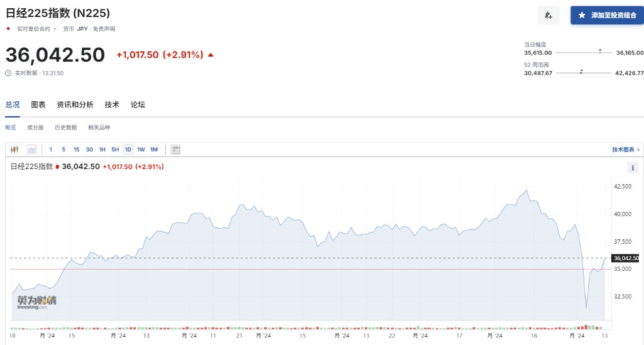The width and height of the screenshot is (644, 345).
Task: Select the area chart type icon
Action: coord(31,150)
